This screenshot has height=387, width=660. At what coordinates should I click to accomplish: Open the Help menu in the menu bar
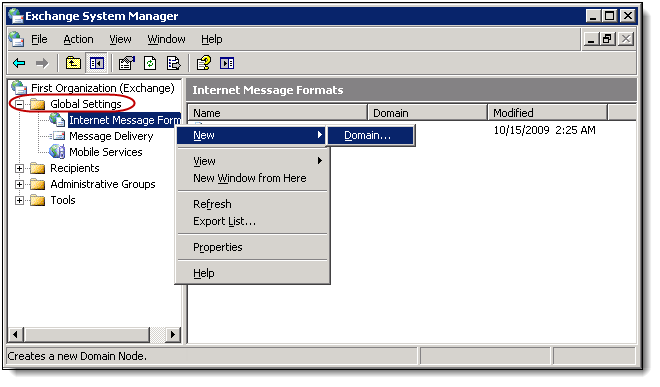pyautogui.click(x=212, y=39)
